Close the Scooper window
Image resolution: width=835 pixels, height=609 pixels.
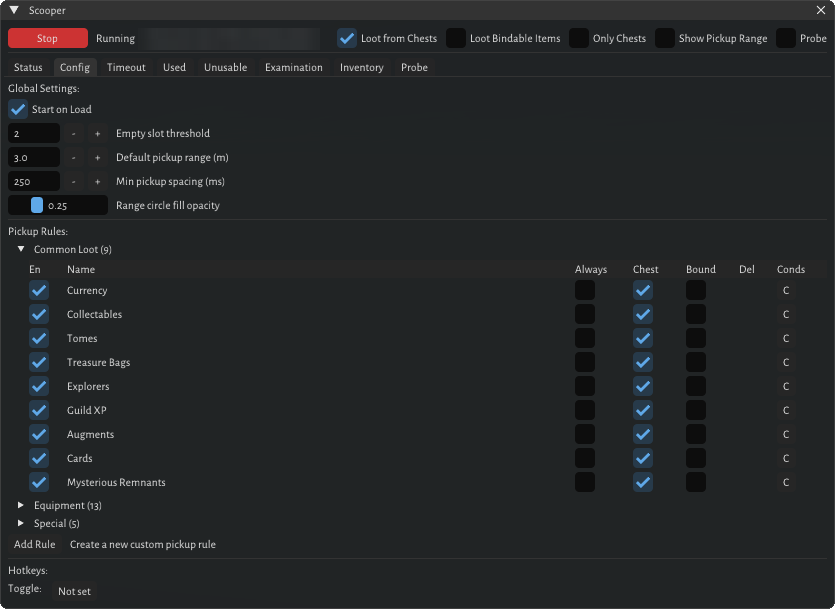[821, 10]
